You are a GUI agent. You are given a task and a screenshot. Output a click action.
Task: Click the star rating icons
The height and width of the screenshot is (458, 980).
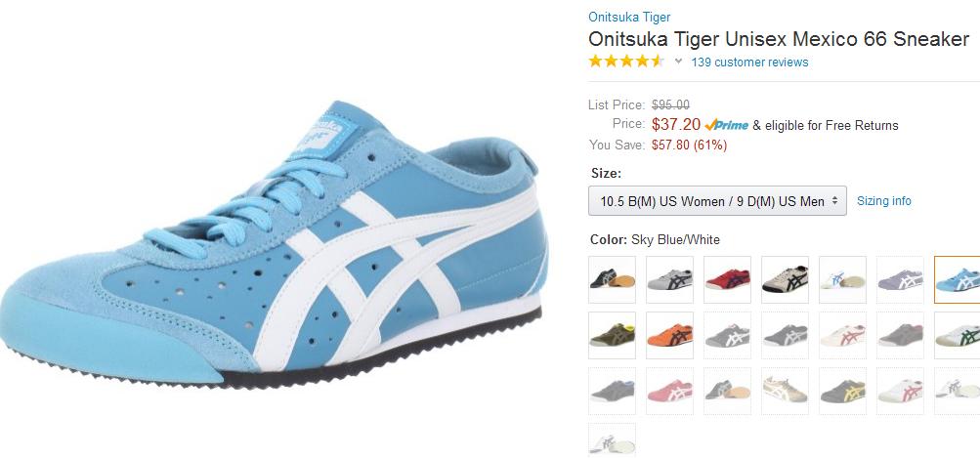pos(626,62)
